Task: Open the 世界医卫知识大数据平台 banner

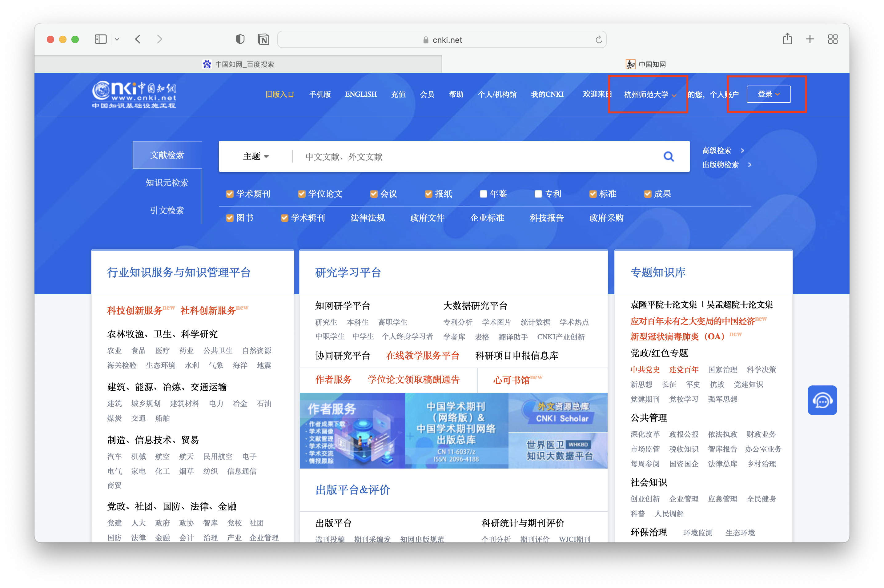Action: pos(558,450)
